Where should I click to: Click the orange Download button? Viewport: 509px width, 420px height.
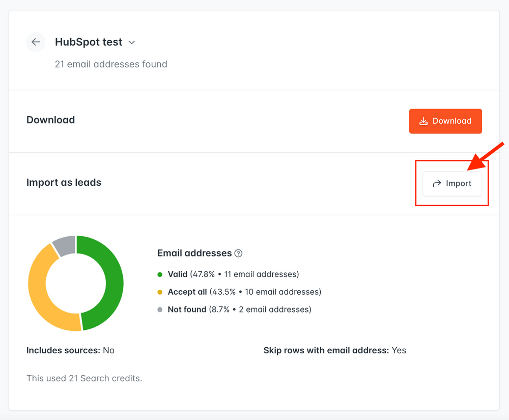coord(445,121)
